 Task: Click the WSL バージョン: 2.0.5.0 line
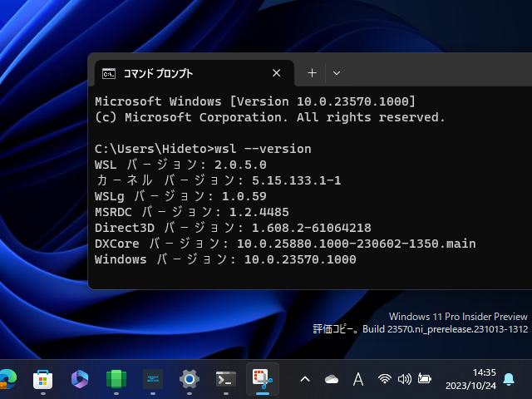pos(180,165)
